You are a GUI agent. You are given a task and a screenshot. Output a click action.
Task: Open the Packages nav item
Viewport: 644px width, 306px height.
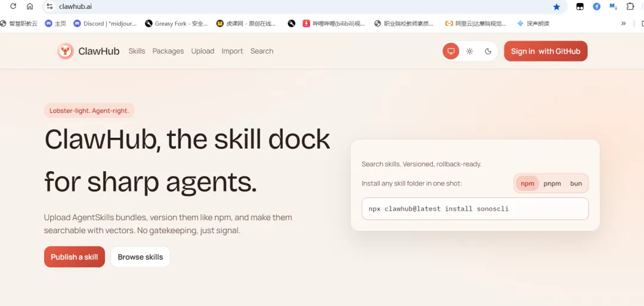tap(168, 51)
